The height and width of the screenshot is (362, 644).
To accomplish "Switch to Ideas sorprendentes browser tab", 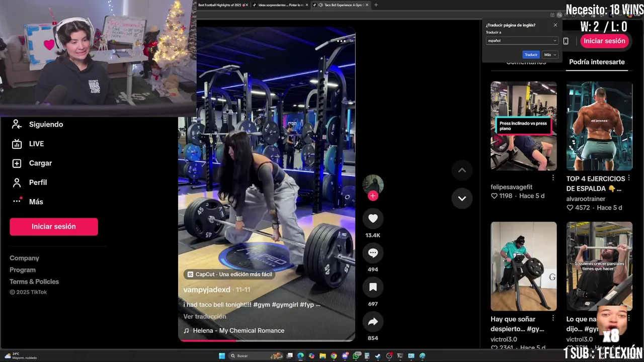I will (281, 5).
